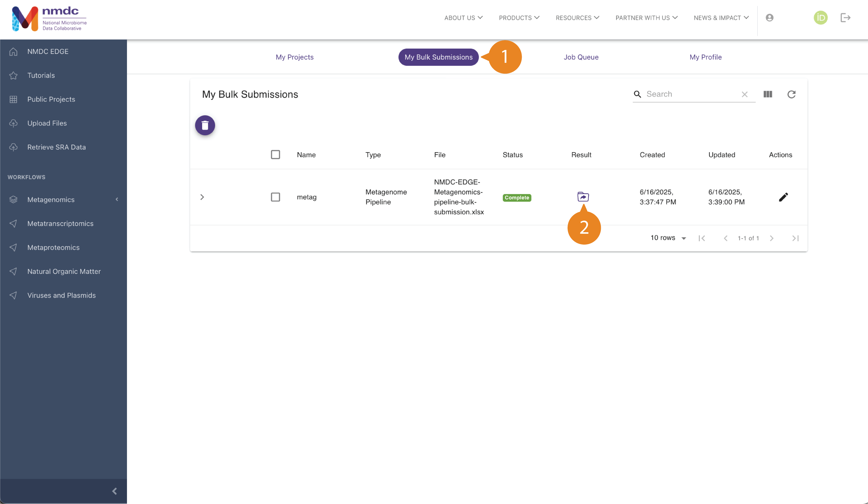This screenshot has height=504, width=868.
Task: Refresh the bulk submissions table
Action: pyautogui.click(x=791, y=94)
